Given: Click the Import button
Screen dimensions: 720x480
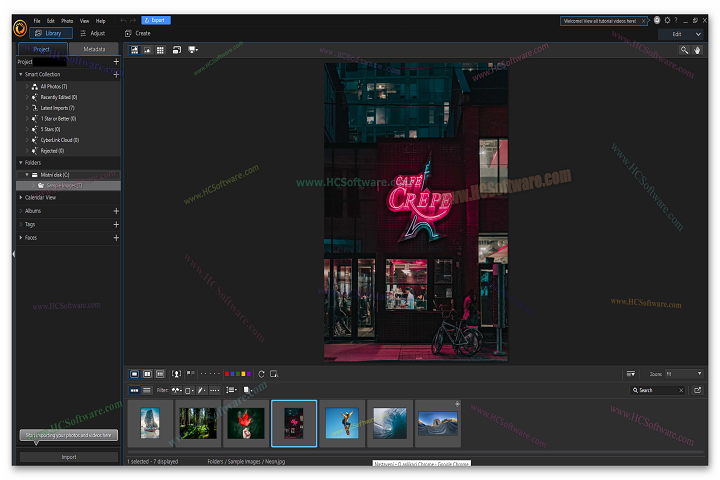Looking at the screenshot, I should tap(69, 457).
